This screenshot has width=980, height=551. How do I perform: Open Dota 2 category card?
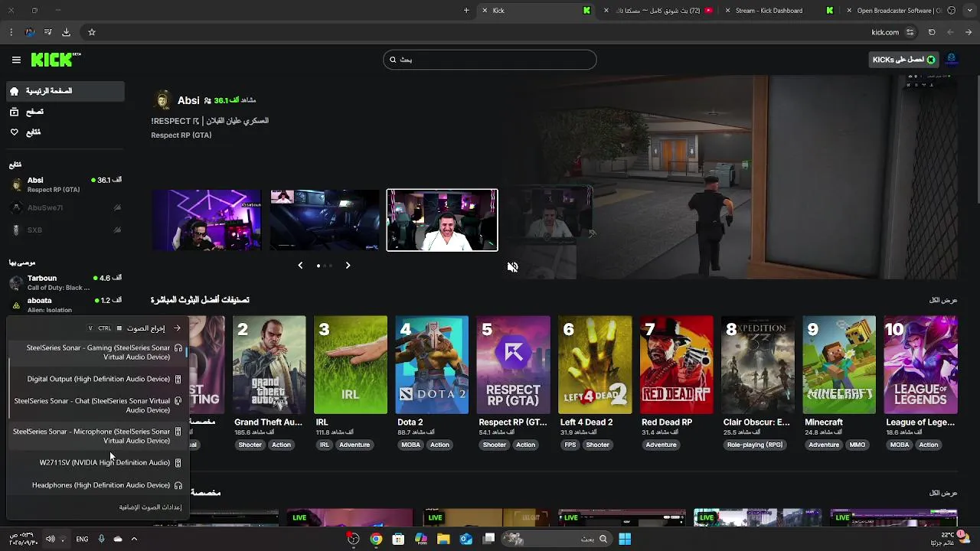click(x=432, y=365)
